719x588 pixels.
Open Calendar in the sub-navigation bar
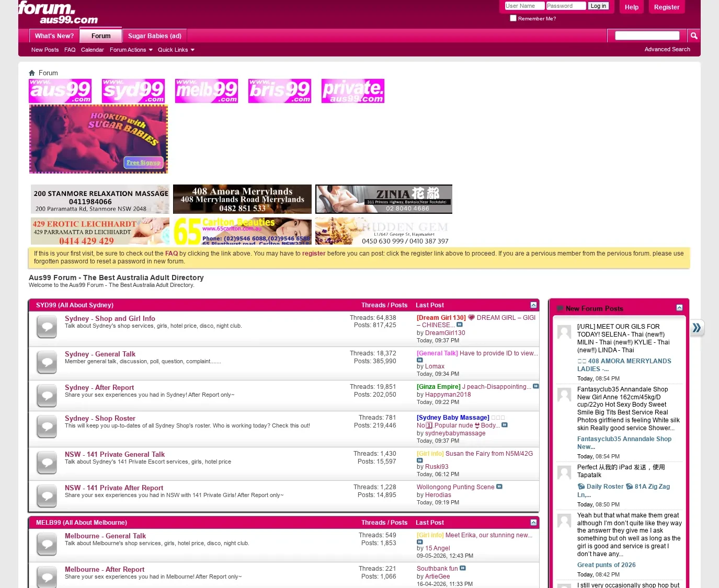pos(93,50)
